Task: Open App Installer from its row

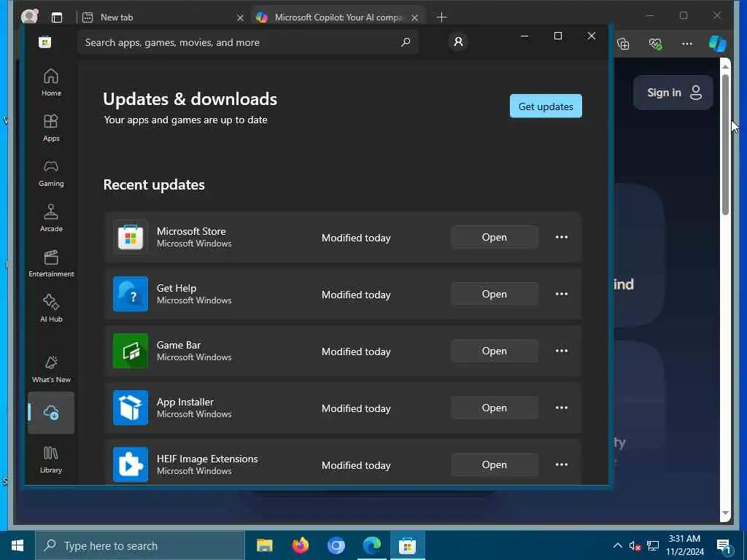Action: [495, 408]
